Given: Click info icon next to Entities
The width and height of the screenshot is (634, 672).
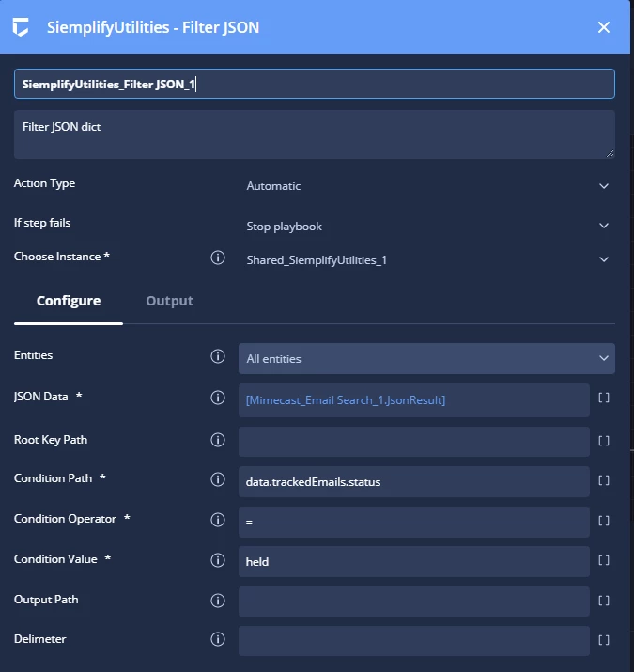Looking at the screenshot, I should 218,356.
